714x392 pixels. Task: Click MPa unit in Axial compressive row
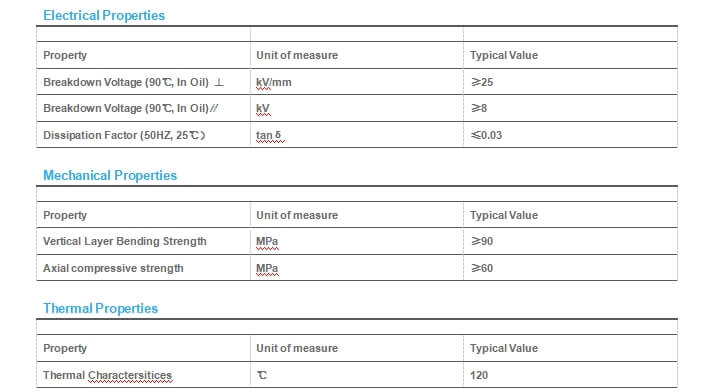267,268
